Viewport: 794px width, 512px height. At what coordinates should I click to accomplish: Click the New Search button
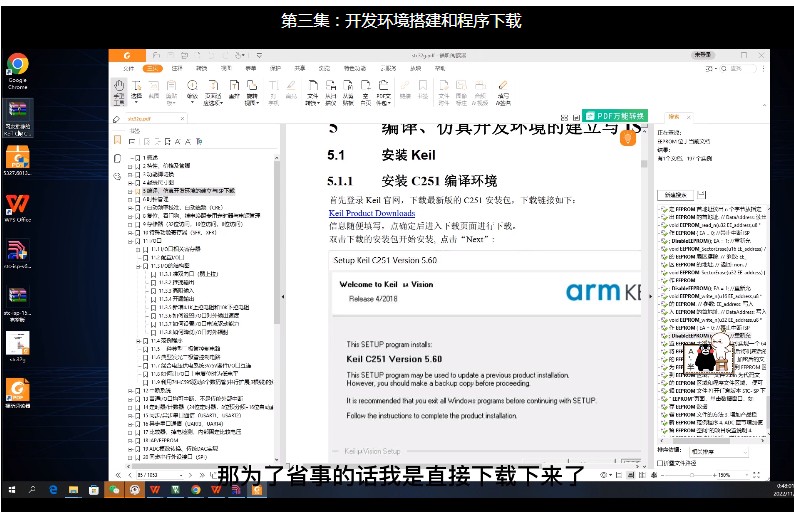click(676, 195)
